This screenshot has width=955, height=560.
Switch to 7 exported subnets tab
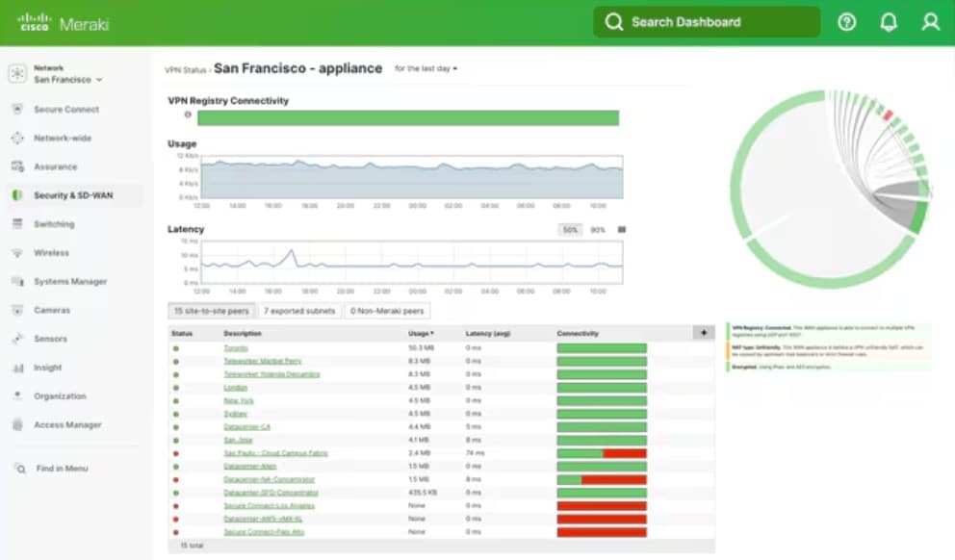299,311
